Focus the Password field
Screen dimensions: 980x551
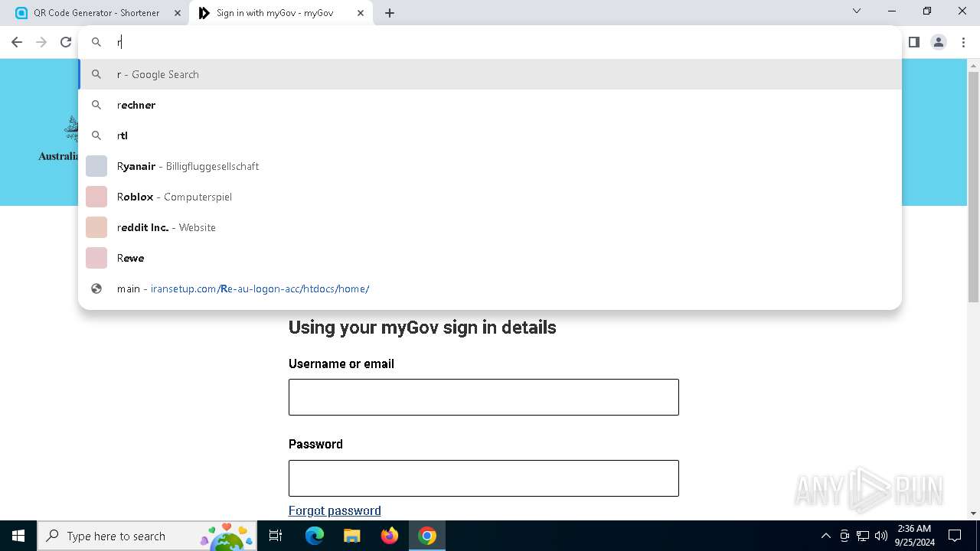coord(484,478)
